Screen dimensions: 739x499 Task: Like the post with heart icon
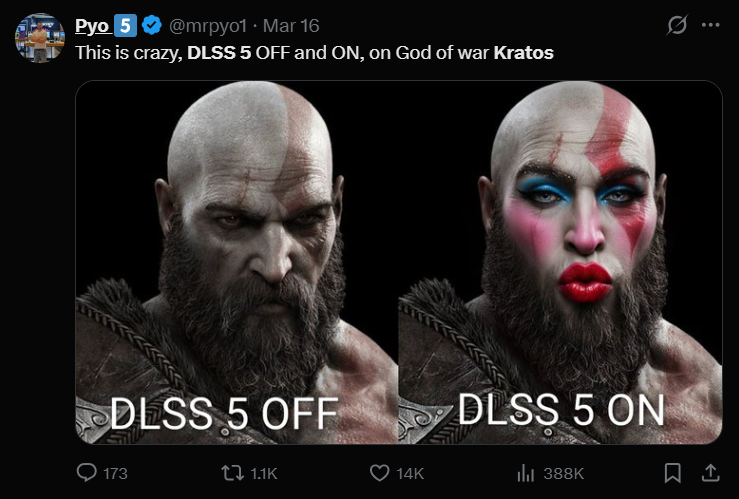tap(379, 473)
